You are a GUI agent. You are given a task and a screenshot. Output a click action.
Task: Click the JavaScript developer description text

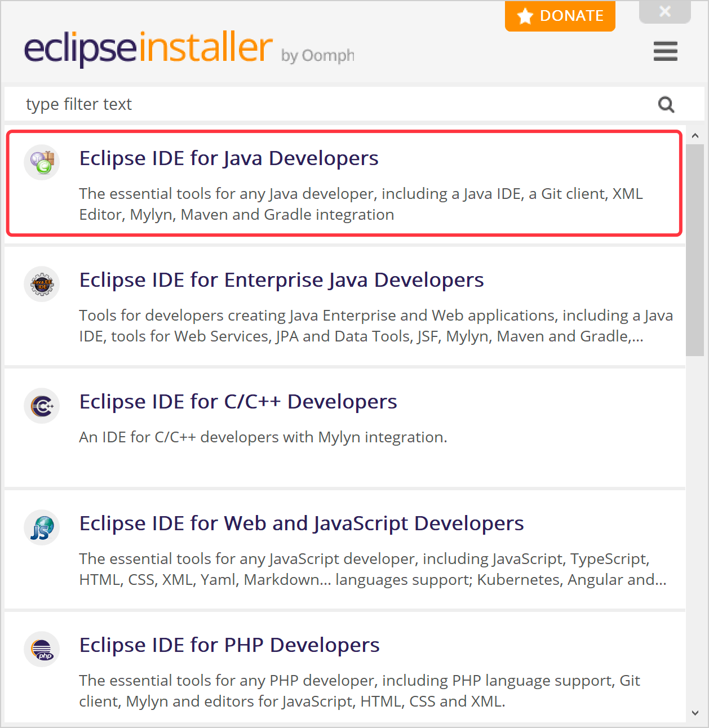click(373, 569)
